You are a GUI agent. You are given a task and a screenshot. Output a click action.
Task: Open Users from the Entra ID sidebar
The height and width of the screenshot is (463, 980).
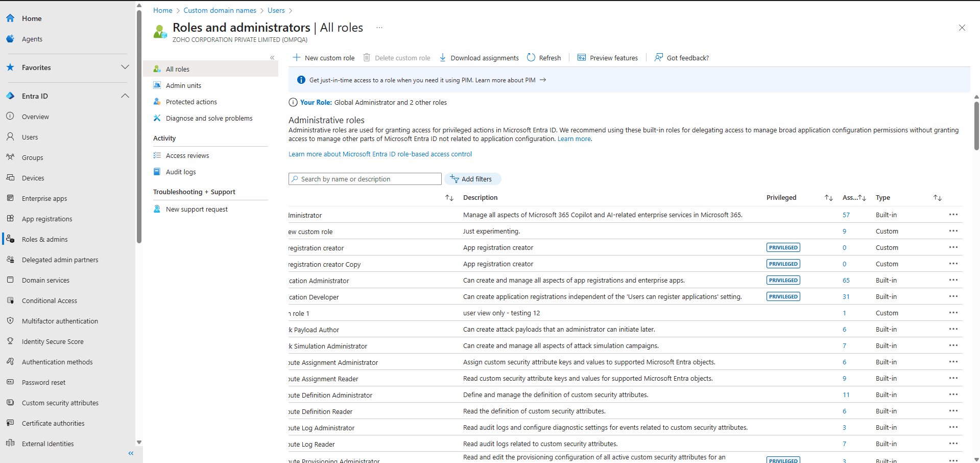(30, 136)
